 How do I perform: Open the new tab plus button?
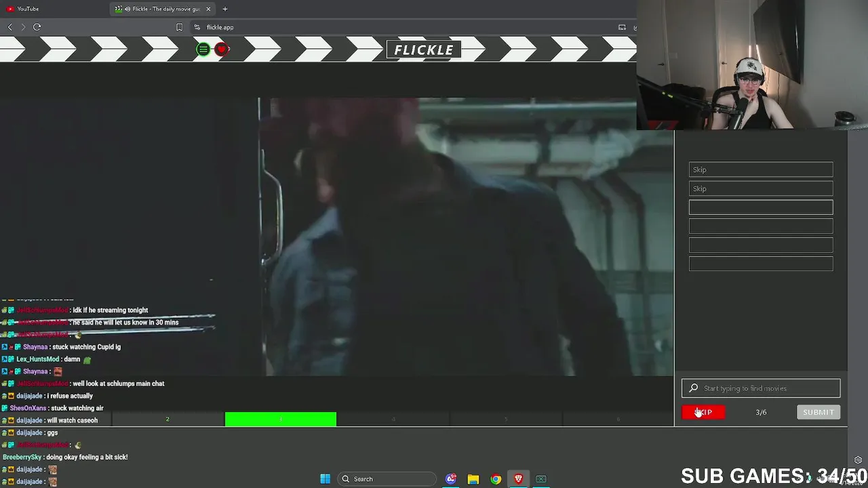224,9
